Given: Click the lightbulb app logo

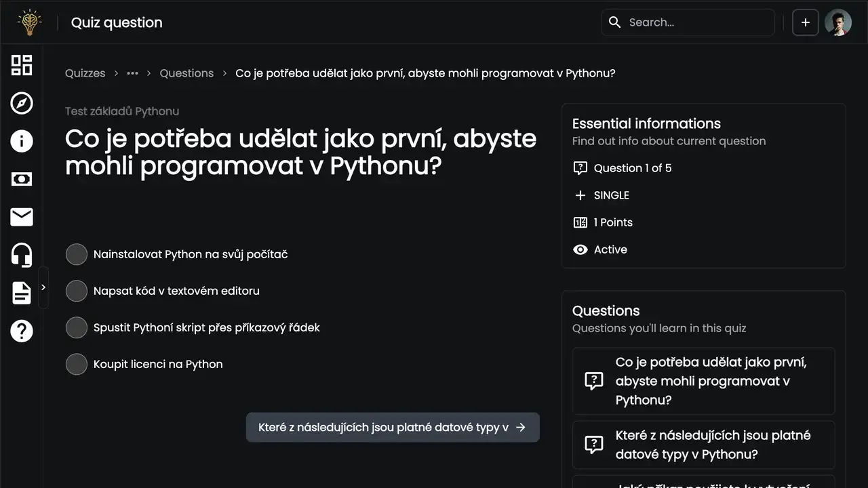Looking at the screenshot, I should coord(29,22).
